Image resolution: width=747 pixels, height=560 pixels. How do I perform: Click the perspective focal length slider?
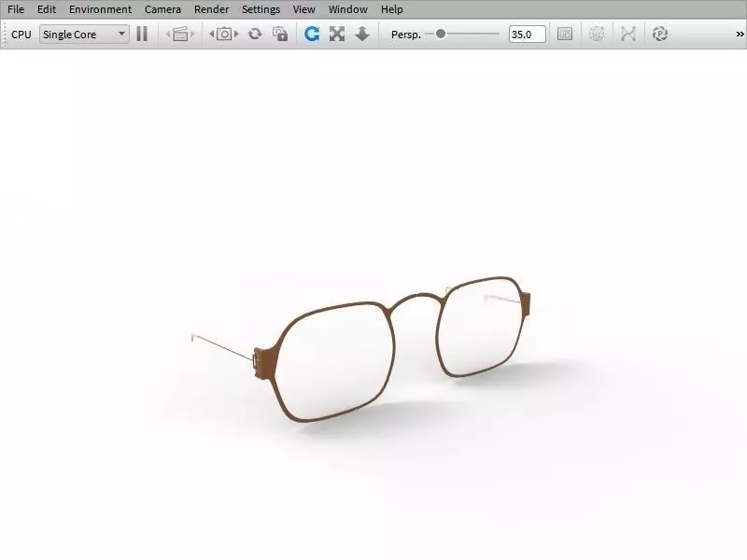(x=462, y=34)
